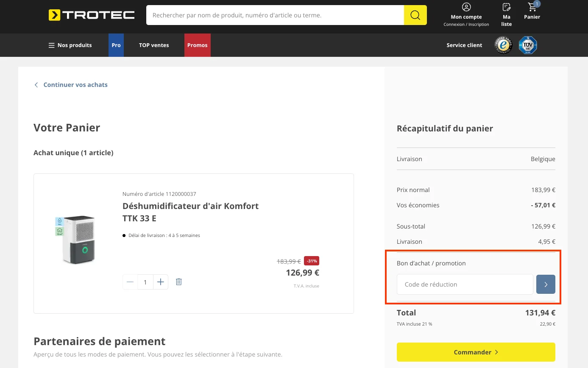Click the Trotec logo
The image size is (588, 368).
(91, 14)
